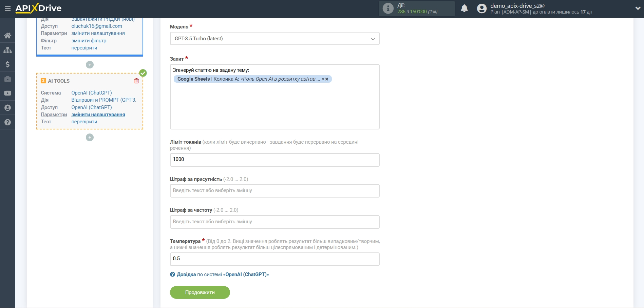Image resolution: width=644 pixels, height=308 pixels.
Task: Open oluchuk16@gmail.com access link
Action: click(x=97, y=26)
